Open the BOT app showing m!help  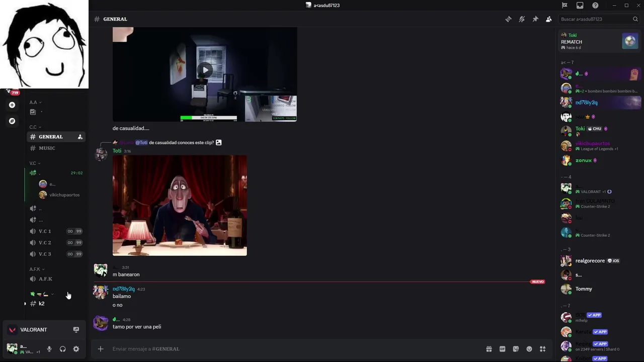(600, 317)
